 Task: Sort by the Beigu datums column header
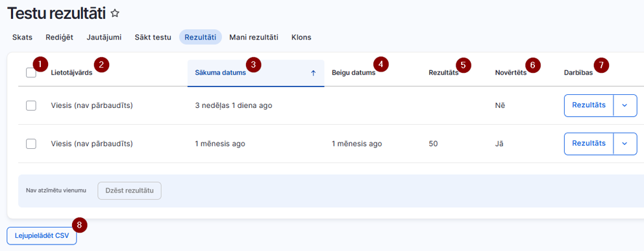354,73
